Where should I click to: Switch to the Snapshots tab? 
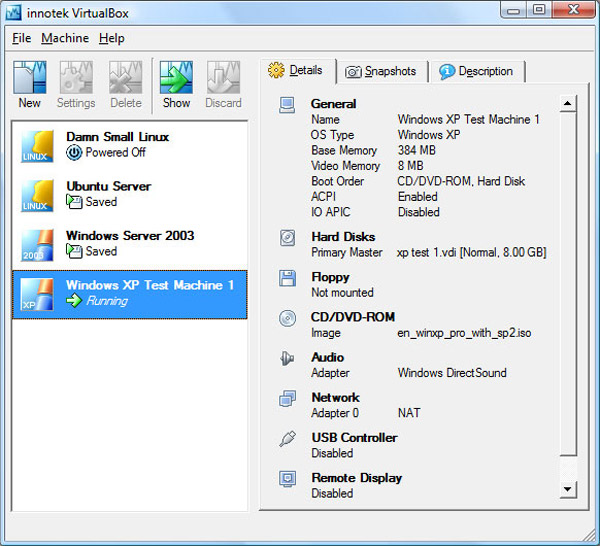tap(382, 72)
